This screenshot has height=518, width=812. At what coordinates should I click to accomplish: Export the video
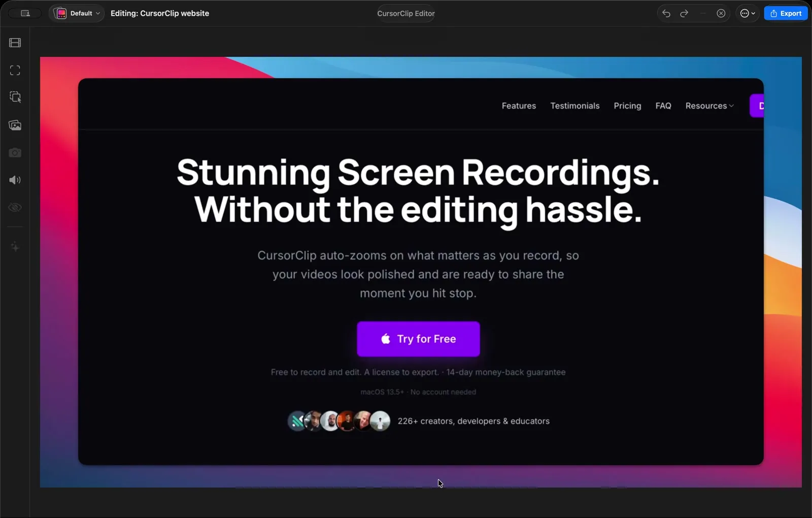pos(786,13)
